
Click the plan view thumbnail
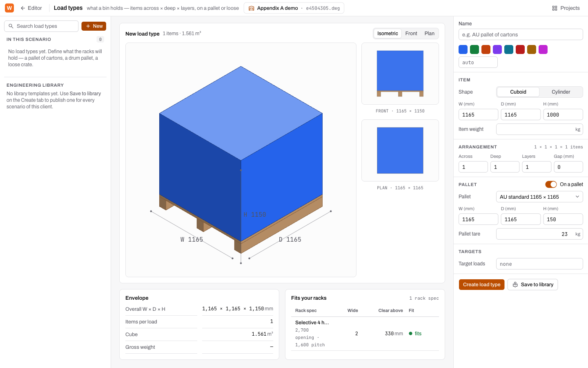400,150
